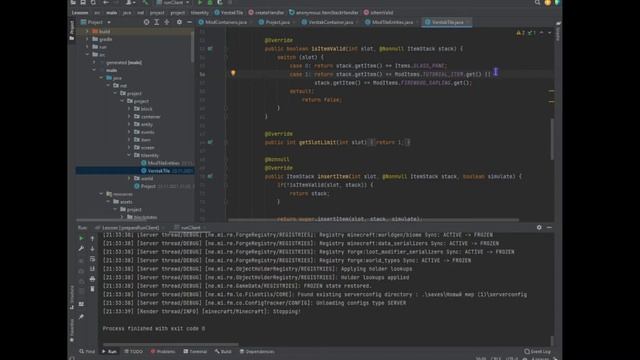Expand the block package in the tree
The width and height of the screenshot is (640, 360).
coord(129,109)
